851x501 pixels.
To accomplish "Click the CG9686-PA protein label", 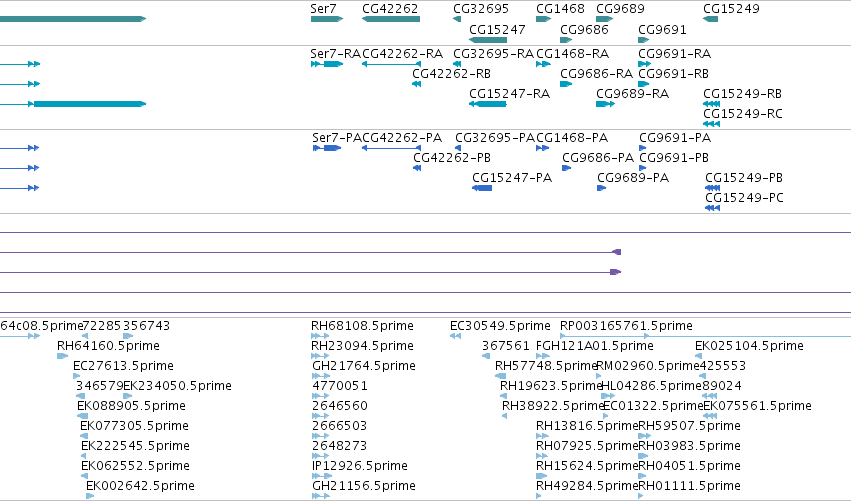I will pyautogui.click(x=598, y=158).
